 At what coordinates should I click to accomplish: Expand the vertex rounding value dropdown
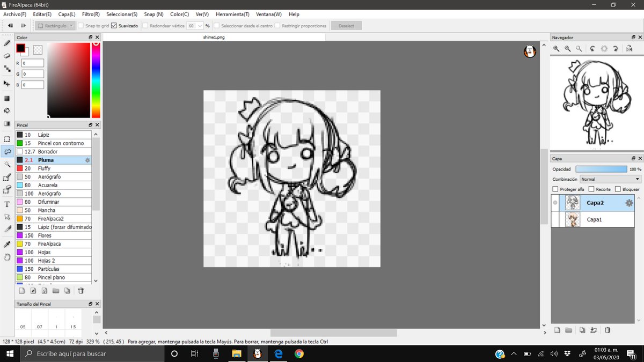tap(199, 25)
